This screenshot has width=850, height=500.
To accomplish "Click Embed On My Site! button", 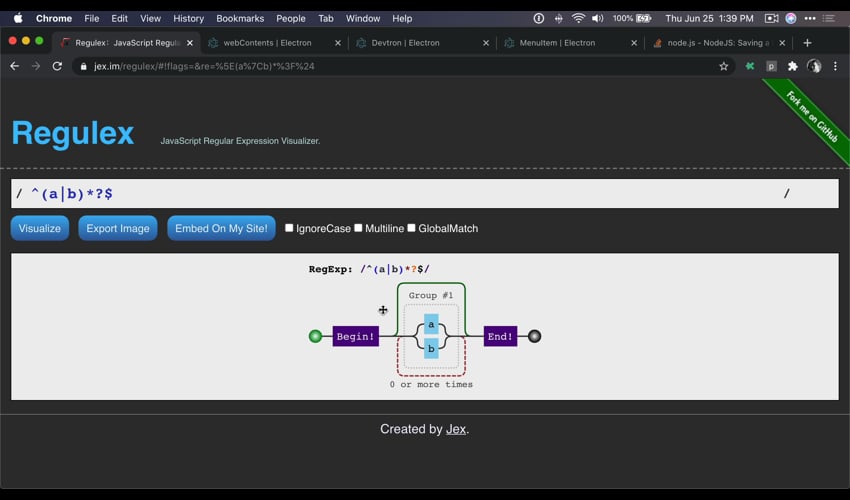I will [x=221, y=228].
